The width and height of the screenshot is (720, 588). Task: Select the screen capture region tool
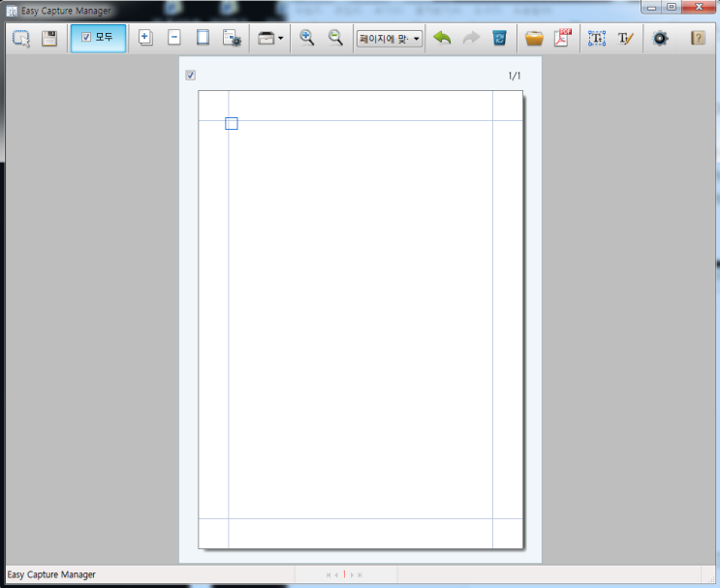coord(21,39)
